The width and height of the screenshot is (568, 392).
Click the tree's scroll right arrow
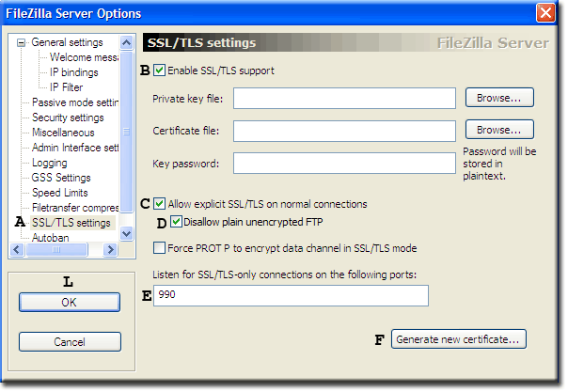coord(110,249)
